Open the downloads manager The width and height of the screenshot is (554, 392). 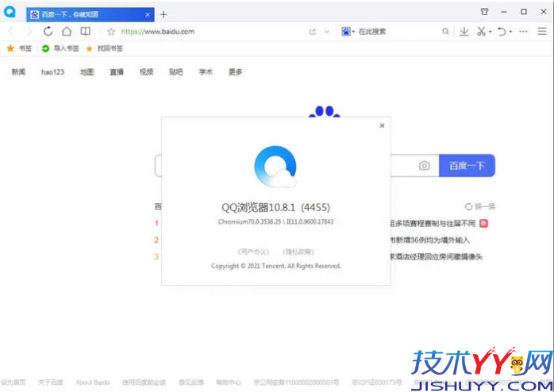[x=464, y=32]
